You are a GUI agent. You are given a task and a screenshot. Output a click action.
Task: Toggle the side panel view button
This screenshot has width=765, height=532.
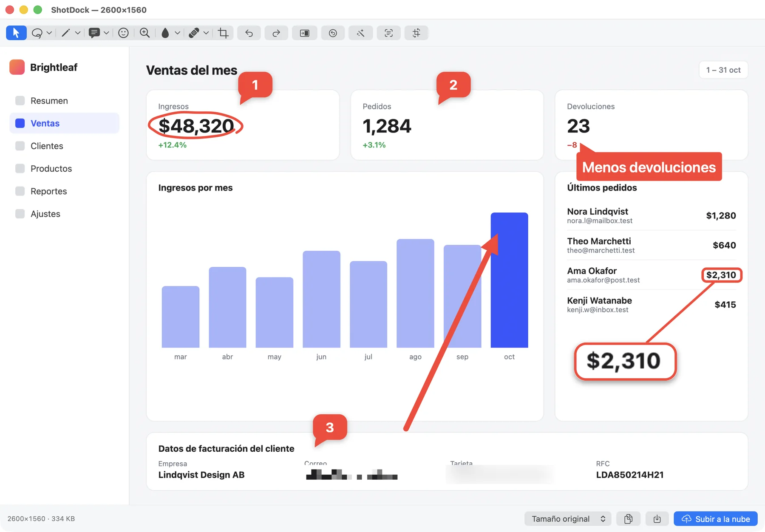pos(305,33)
